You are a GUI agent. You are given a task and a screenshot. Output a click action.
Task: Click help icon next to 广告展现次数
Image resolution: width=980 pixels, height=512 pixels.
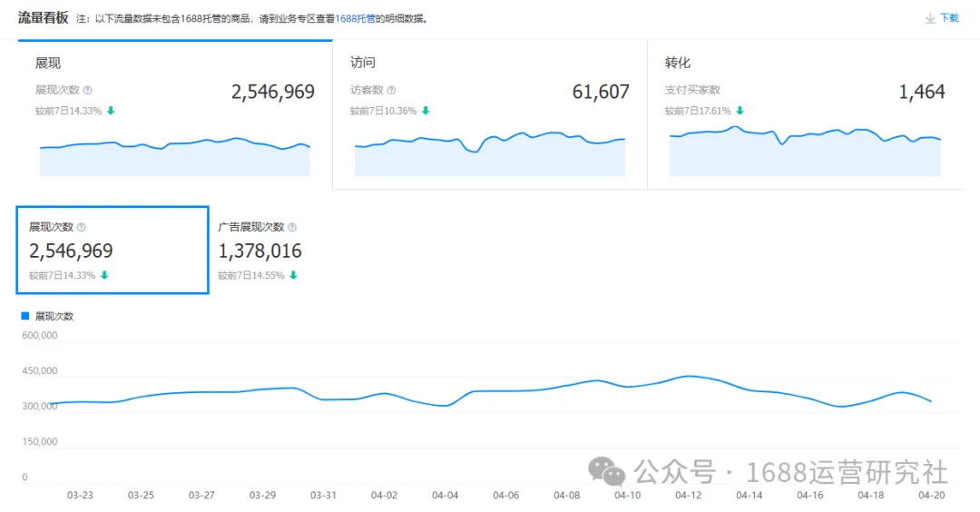coord(292,228)
